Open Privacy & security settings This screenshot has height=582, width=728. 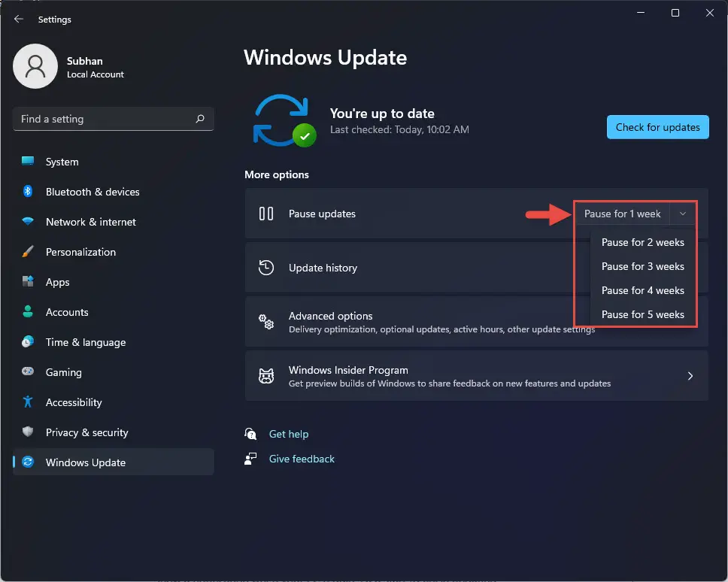[x=114, y=432]
